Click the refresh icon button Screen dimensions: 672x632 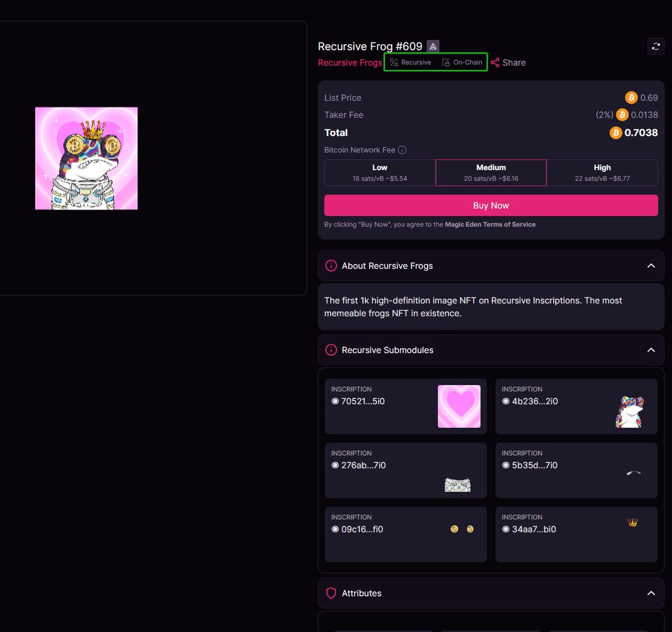(656, 46)
